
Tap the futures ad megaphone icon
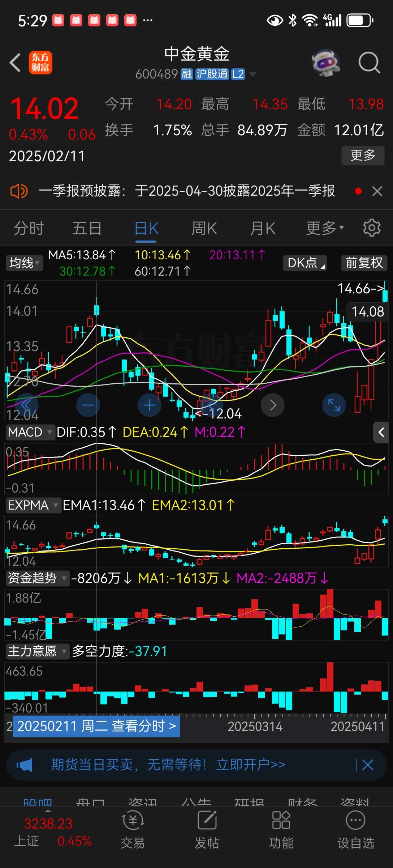25,765
